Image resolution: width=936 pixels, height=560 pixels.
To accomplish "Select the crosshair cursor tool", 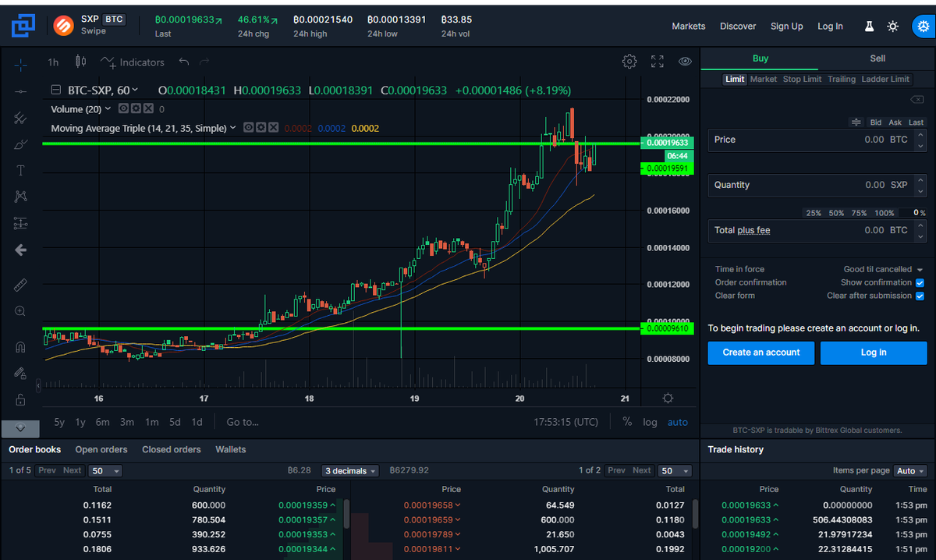I will (21, 64).
